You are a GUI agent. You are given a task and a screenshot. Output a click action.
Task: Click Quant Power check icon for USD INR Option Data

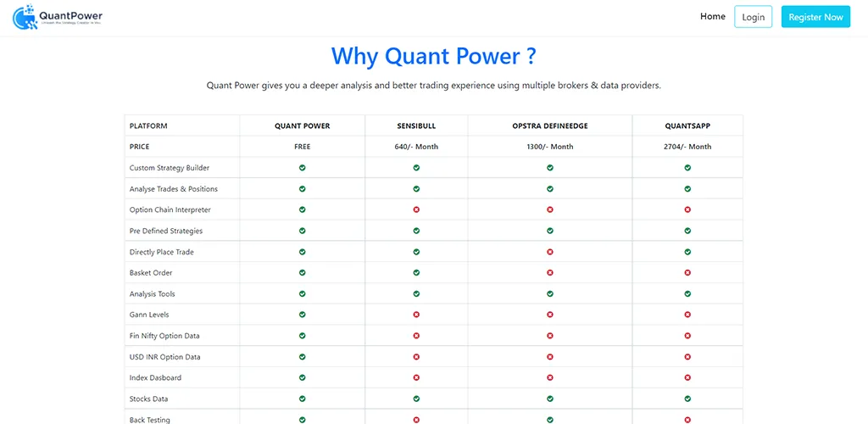click(303, 356)
